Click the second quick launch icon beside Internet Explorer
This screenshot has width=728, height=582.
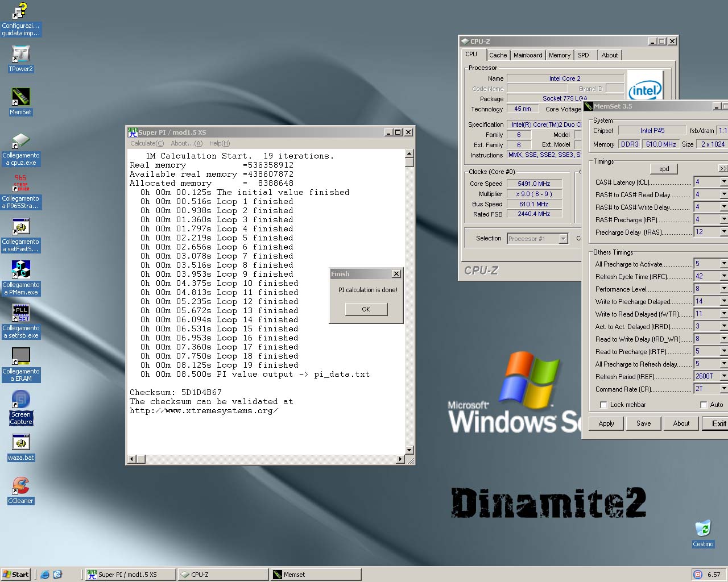pyautogui.click(x=57, y=575)
